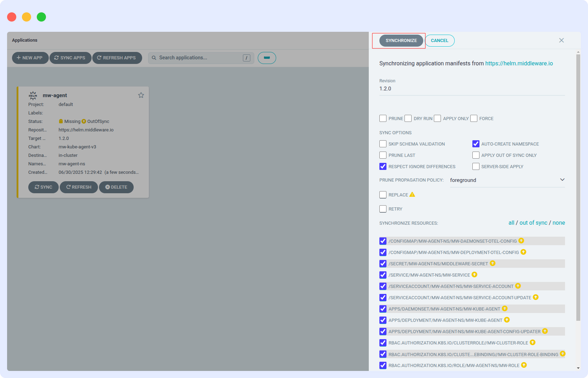Click the sync arrow icon next to MW-CLUSTER-ROLE

(532, 342)
